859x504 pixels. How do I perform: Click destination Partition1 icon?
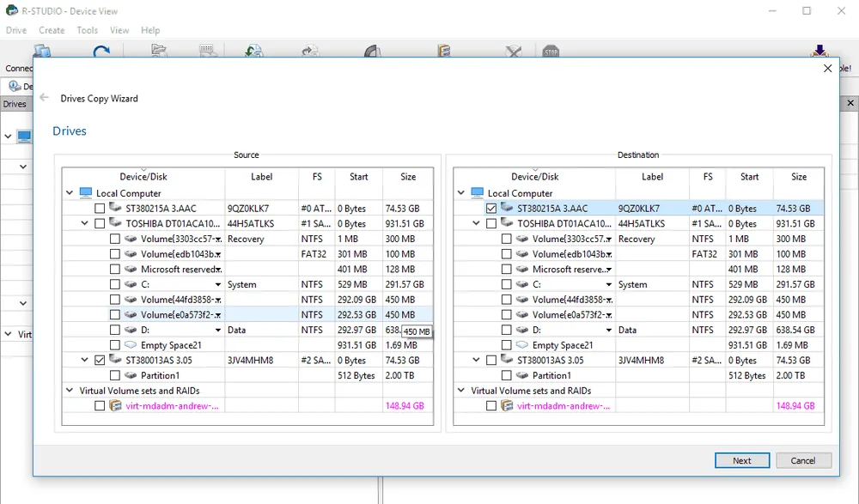pos(522,375)
